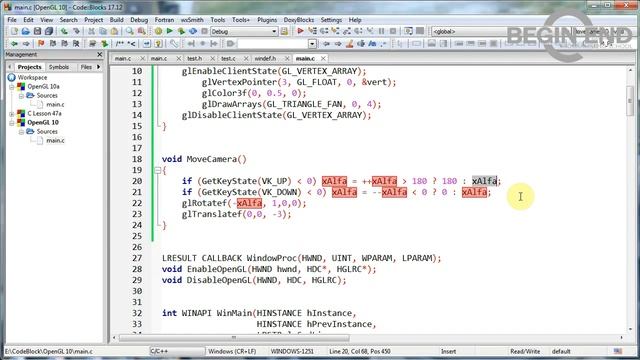Select the Workspace root node

coord(32,77)
